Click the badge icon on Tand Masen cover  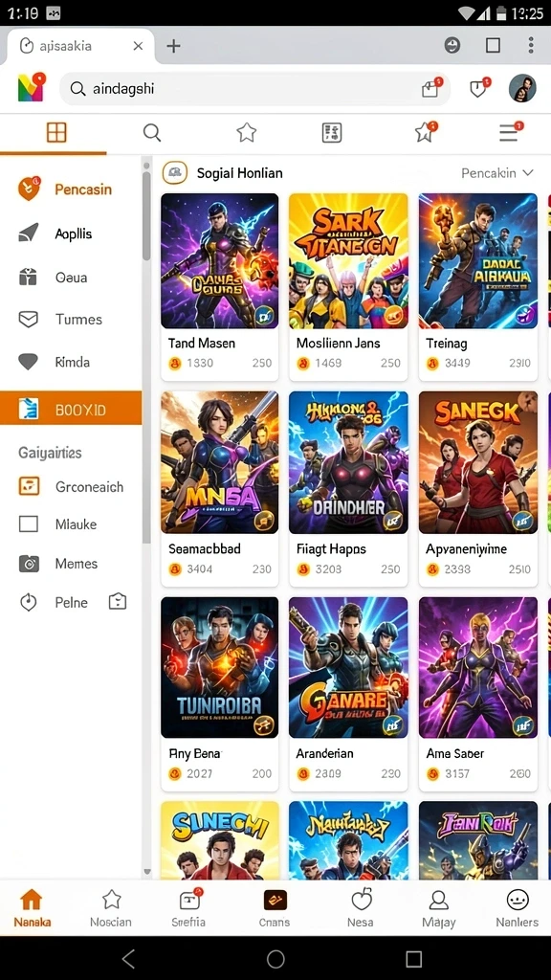(265, 316)
